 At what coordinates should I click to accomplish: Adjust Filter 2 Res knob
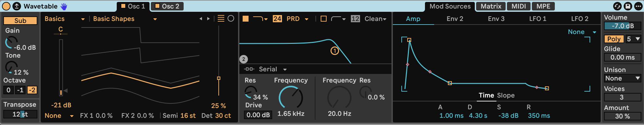pyautogui.click(x=366, y=92)
